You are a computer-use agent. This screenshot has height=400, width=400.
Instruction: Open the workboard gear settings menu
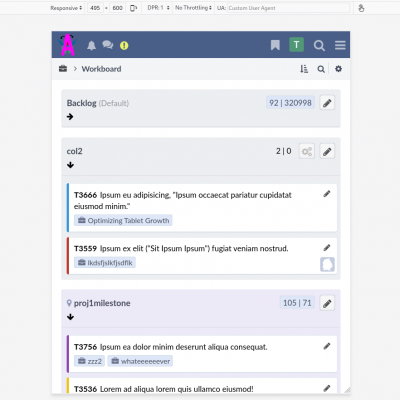coord(338,69)
